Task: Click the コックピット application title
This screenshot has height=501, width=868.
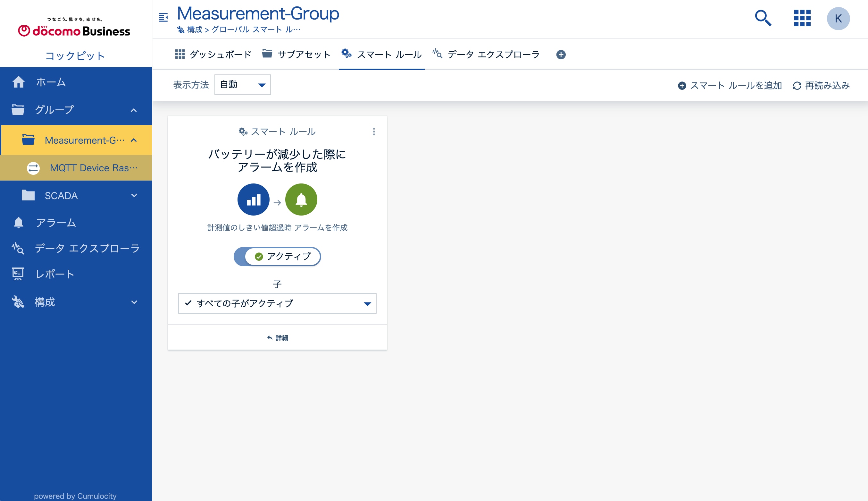Action: (x=75, y=56)
